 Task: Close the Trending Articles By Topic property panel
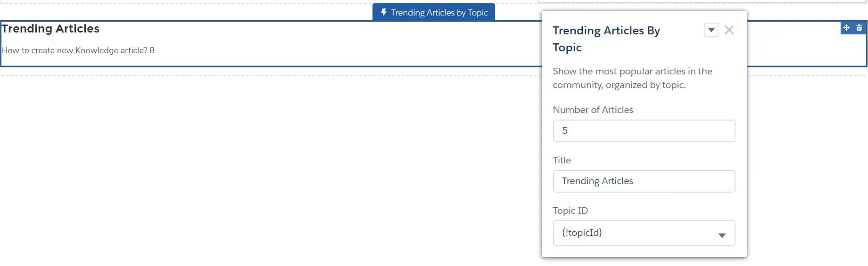click(729, 30)
